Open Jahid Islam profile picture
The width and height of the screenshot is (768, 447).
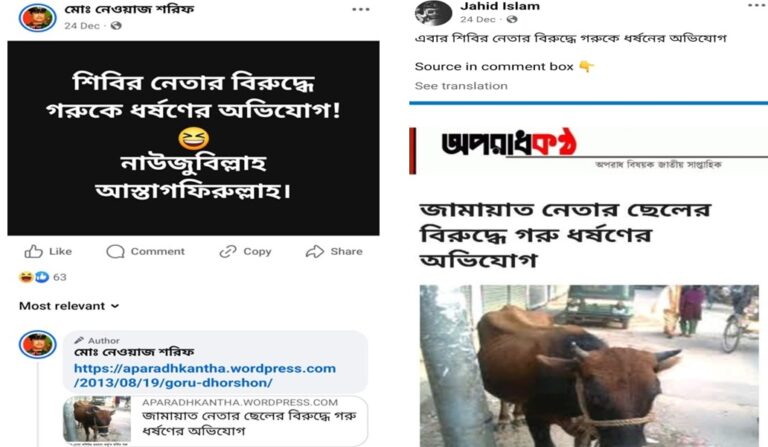point(433,12)
